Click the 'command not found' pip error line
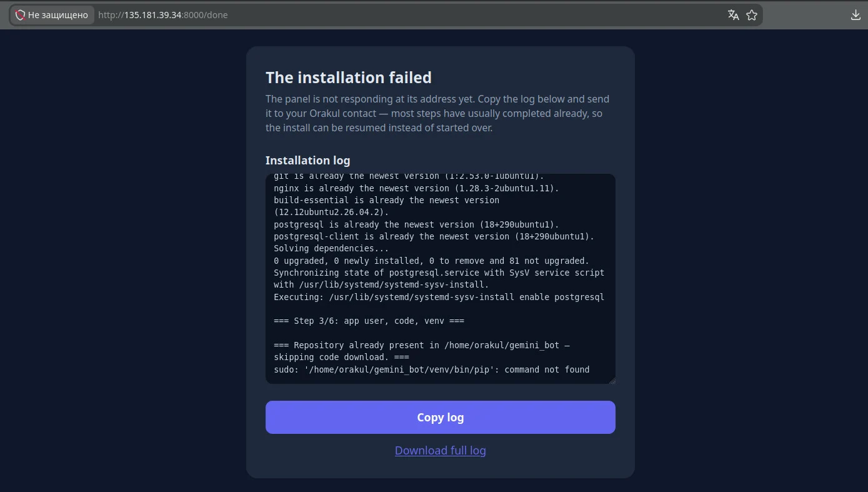This screenshot has height=492, width=868. 431,369
